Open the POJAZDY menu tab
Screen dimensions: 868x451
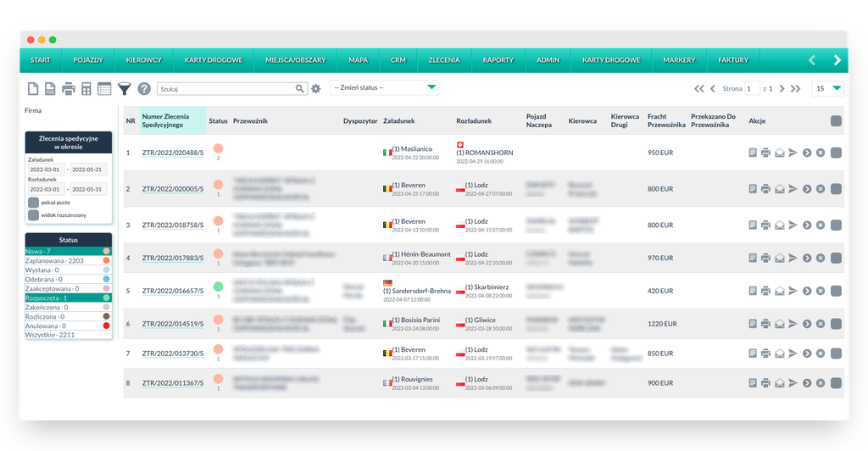(x=88, y=60)
